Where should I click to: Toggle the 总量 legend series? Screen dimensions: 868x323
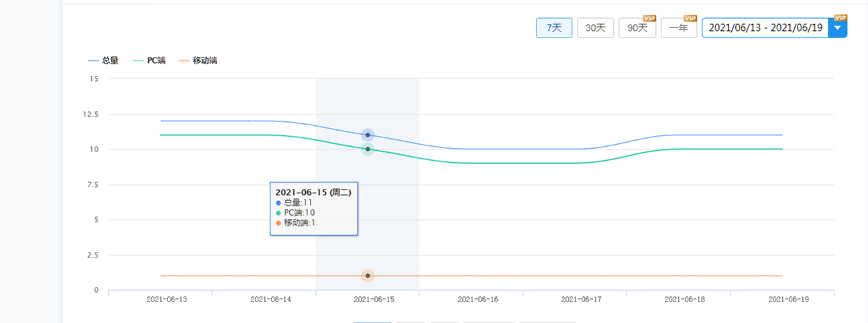click(x=103, y=60)
